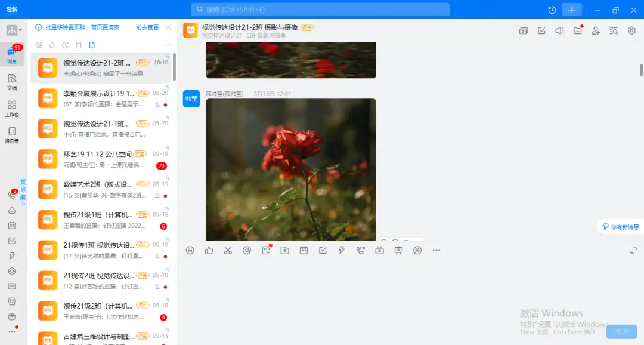The image size is (644, 345).
Task: Open group settings gear icon
Action: coord(631,31)
